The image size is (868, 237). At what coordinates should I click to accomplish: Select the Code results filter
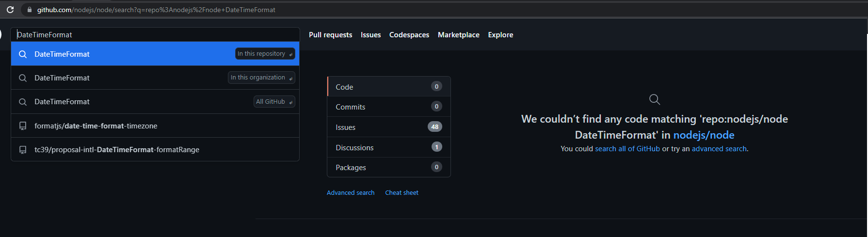tap(389, 87)
